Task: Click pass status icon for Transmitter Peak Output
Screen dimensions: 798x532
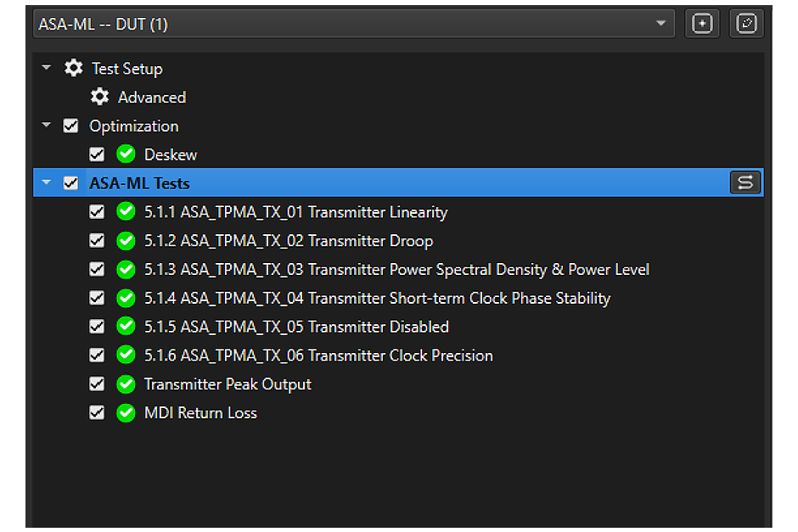Action: click(x=126, y=384)
